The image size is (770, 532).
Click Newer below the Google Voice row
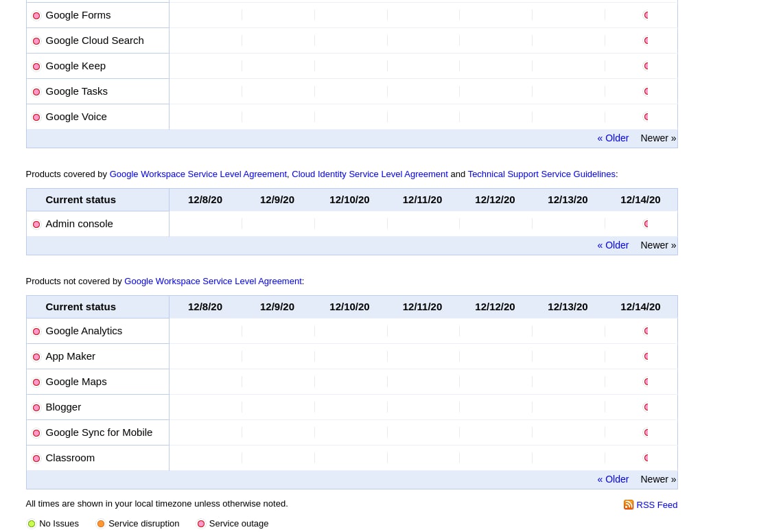tap(658, 139)
